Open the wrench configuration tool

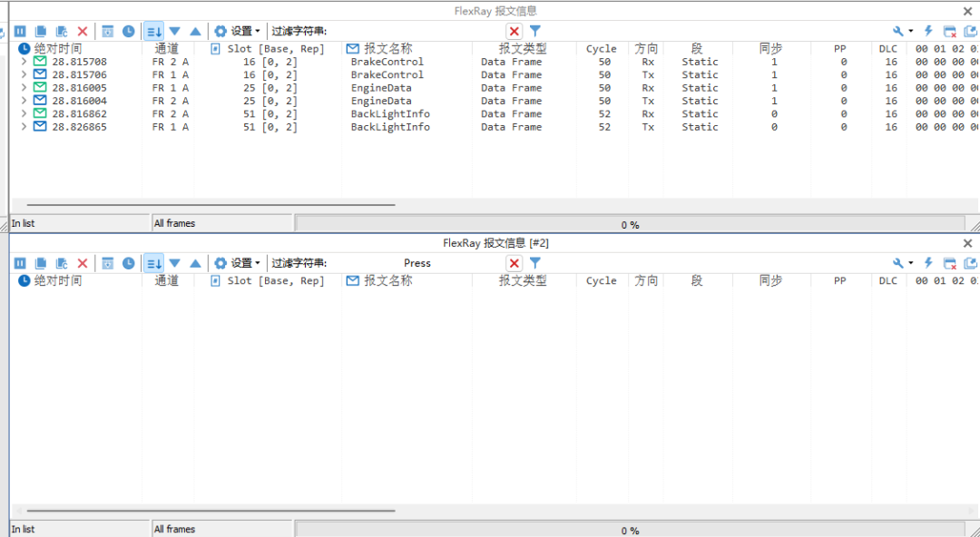pos(898,31)
